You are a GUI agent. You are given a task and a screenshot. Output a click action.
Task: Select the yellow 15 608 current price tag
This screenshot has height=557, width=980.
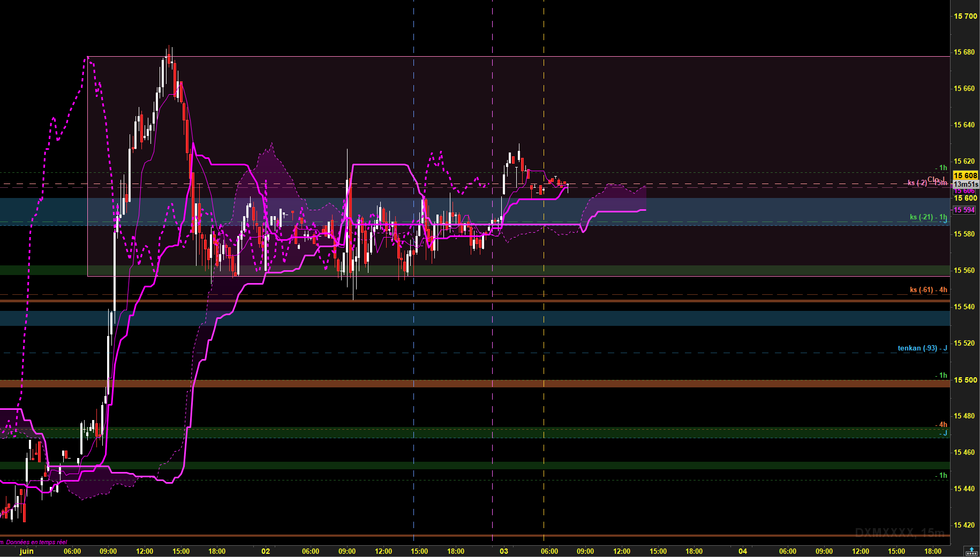pyautogui.click(x=966, y=176)
